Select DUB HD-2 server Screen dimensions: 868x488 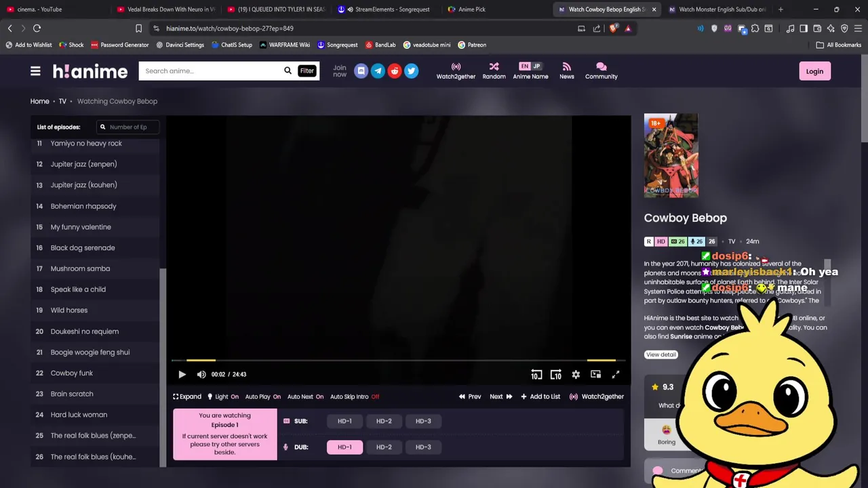384,447
